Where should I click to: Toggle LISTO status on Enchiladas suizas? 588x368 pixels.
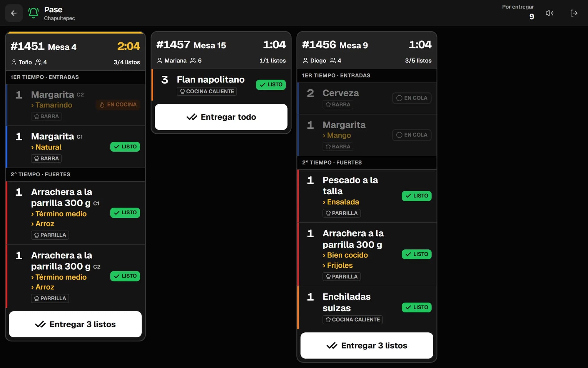pos(417,307)
